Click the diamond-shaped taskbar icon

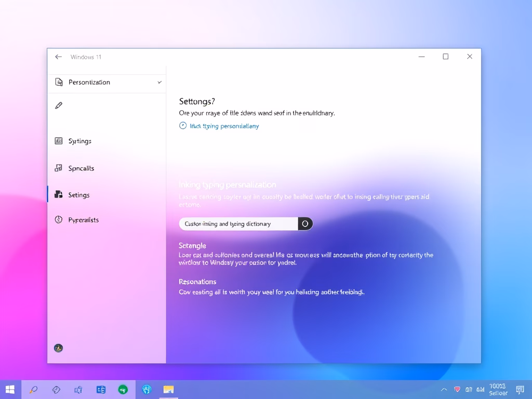click(x=56, y=390)
